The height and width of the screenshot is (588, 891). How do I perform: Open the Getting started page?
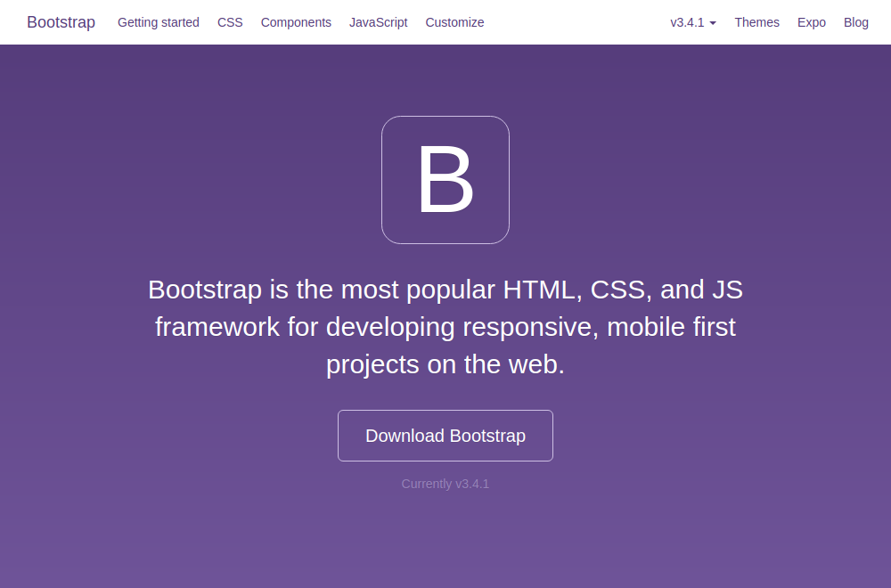[159, 22]
